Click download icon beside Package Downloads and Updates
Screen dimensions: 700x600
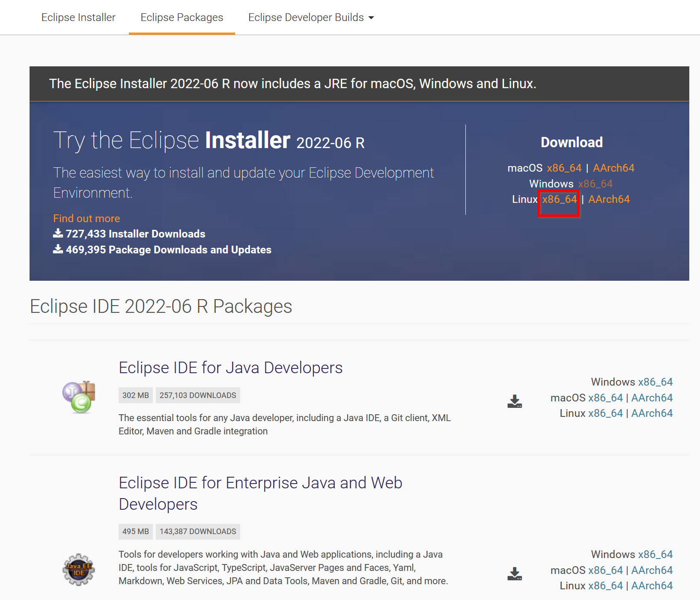tap(58, 249)
